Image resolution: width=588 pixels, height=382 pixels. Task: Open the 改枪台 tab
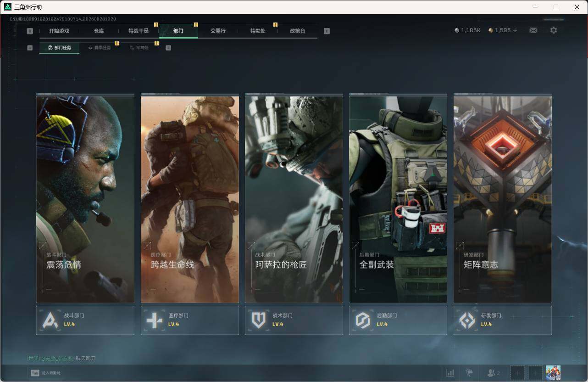coord(297,31)
